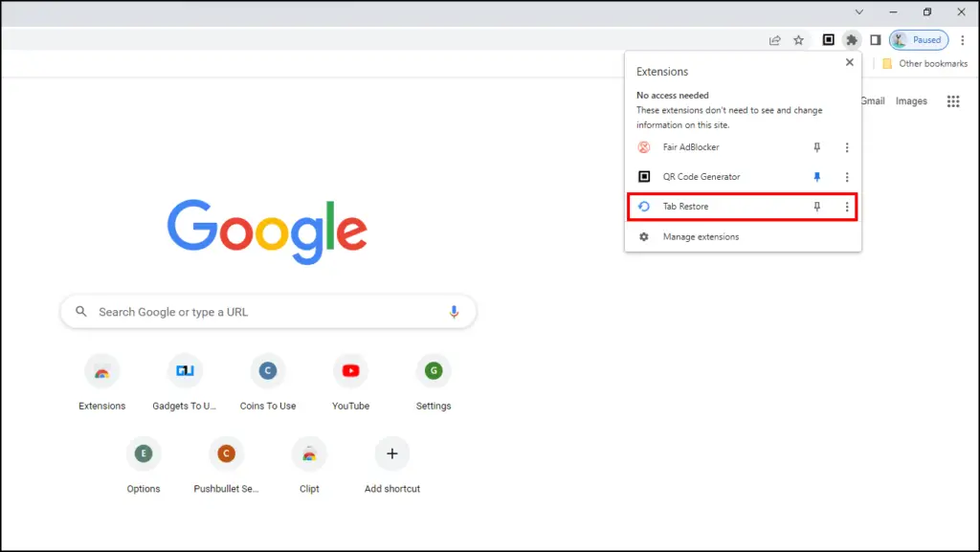Open the YouTube shortcut
Image resolution: width=980 pixels, height=552 pixels.
(x=350, y=382)
